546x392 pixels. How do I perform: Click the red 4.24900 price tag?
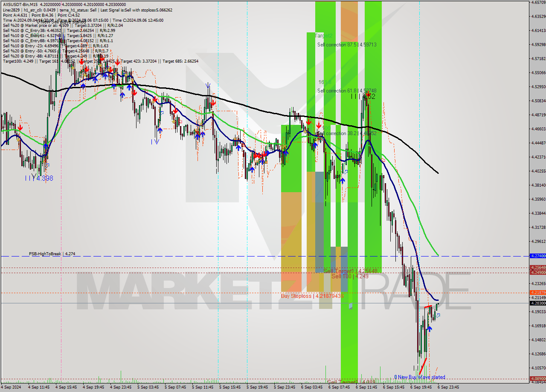[537, 272]
